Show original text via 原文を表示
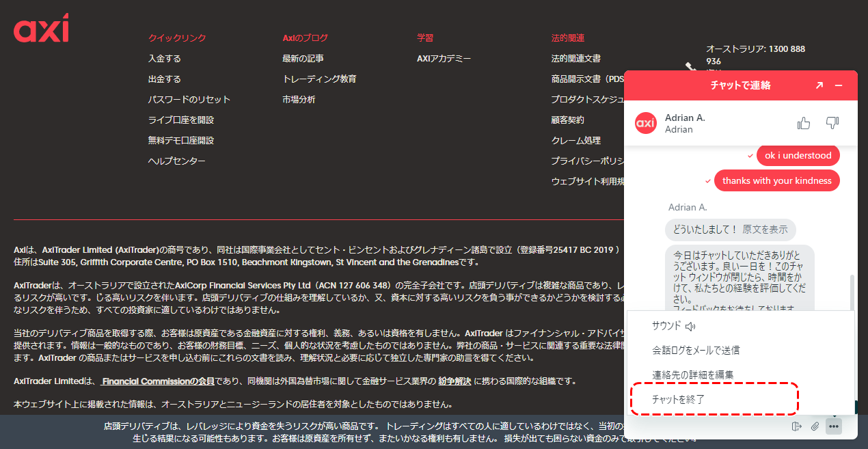The image size is (868, 449). pyautogui.click(x=765, y=230)
